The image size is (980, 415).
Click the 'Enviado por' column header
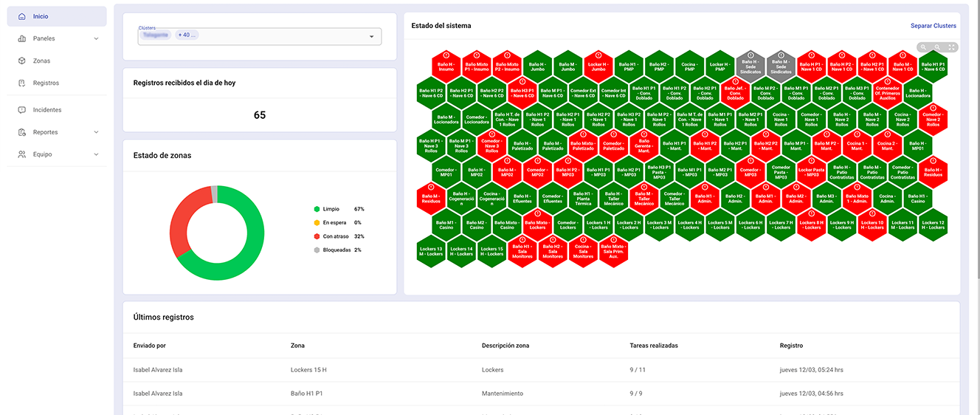click(150, 346)
